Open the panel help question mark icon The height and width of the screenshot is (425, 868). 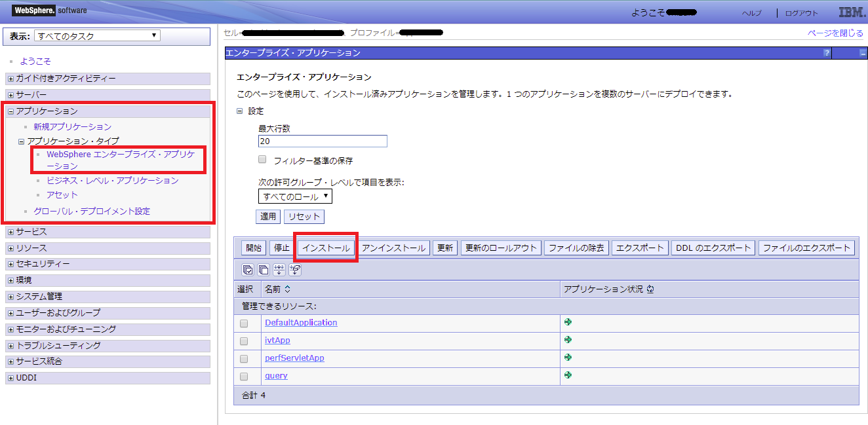click(827, 53)
